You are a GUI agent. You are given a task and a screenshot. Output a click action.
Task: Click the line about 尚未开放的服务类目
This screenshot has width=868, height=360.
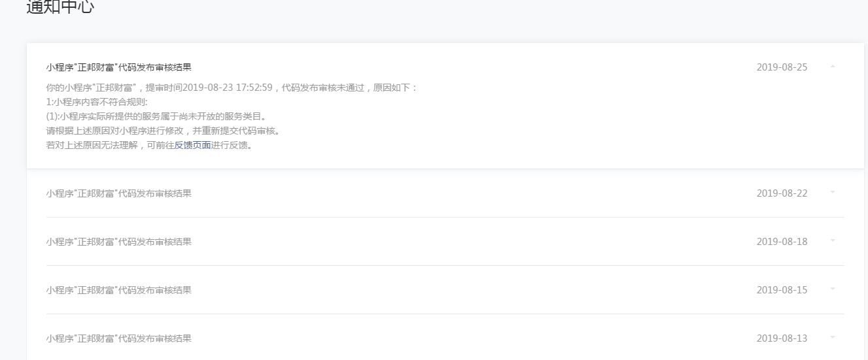(156, 116)
